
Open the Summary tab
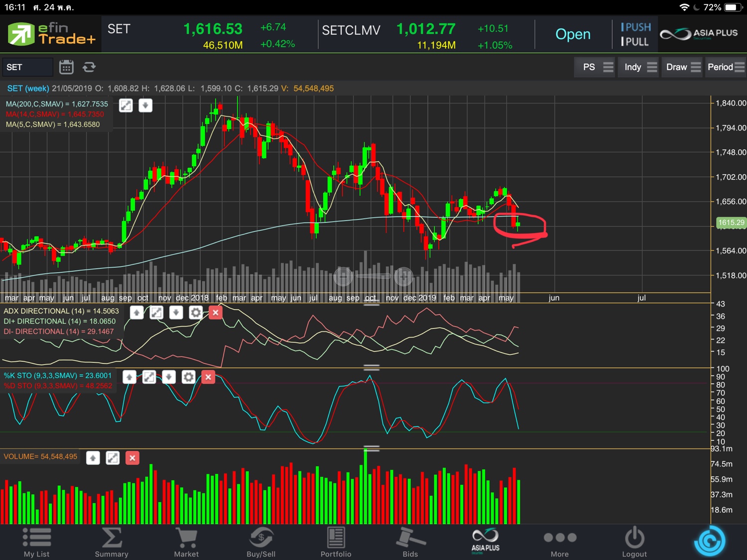(x=112, y=542)
